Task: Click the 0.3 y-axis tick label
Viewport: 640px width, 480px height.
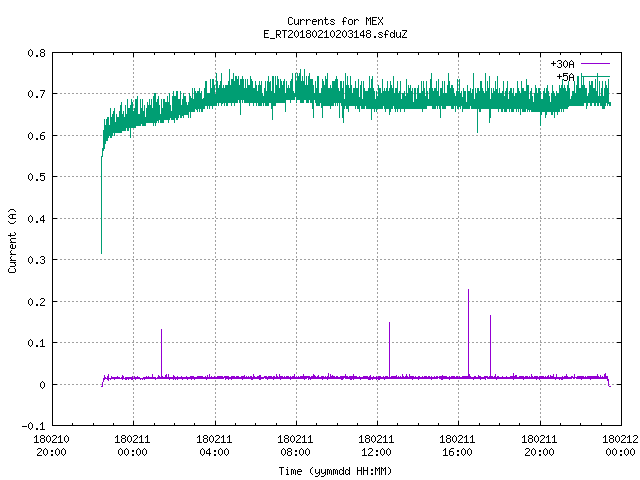Action: 36,260
